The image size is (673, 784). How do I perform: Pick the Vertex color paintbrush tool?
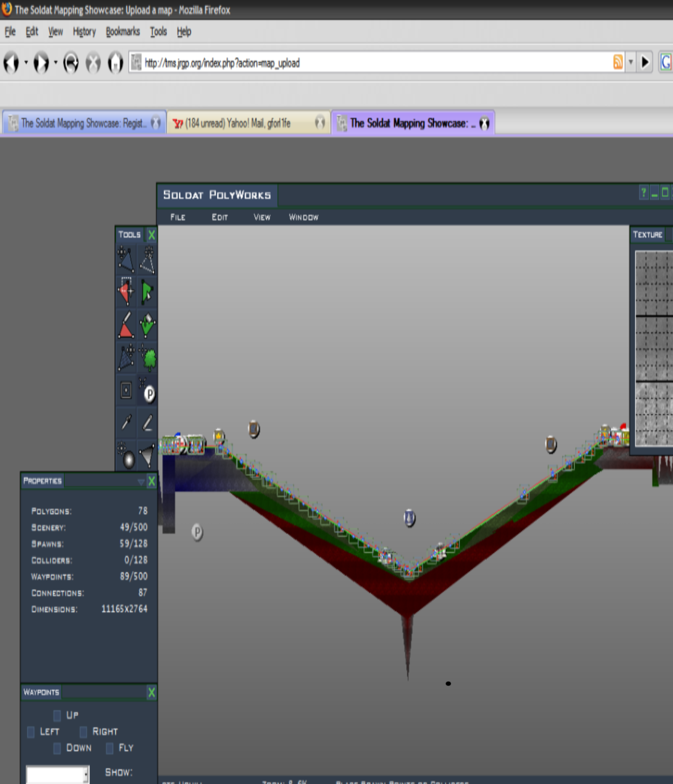click(x=126, y=325)
